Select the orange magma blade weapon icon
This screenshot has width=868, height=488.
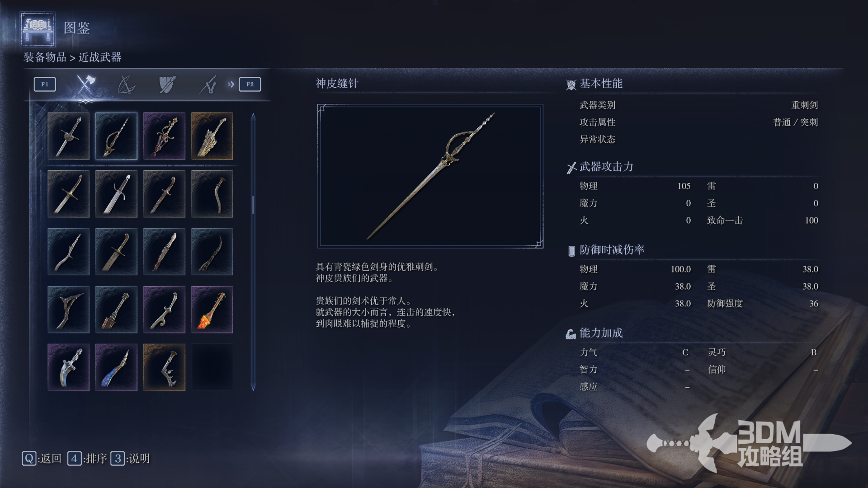pos(212,310)
